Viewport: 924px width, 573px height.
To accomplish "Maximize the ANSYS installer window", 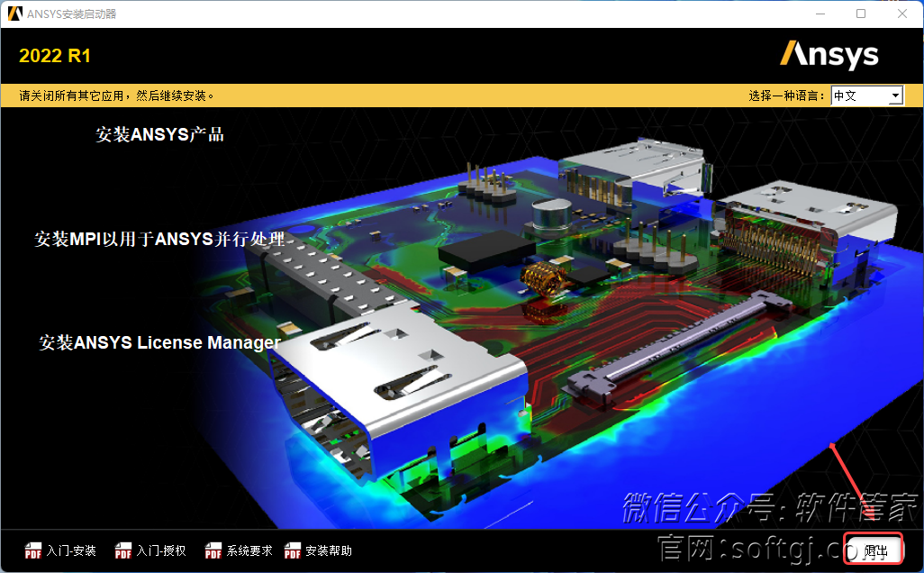I will [x=861, y=14].
